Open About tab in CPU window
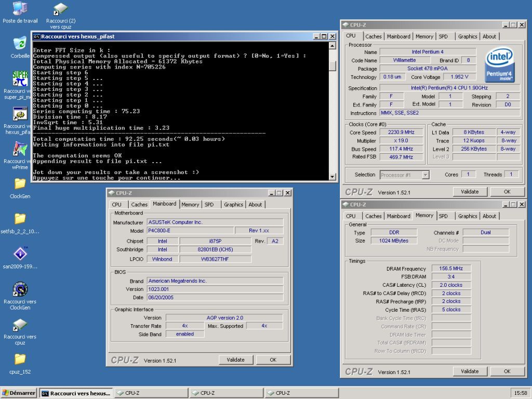This screenshot has width=532, height=399. [x=489, y=36]
